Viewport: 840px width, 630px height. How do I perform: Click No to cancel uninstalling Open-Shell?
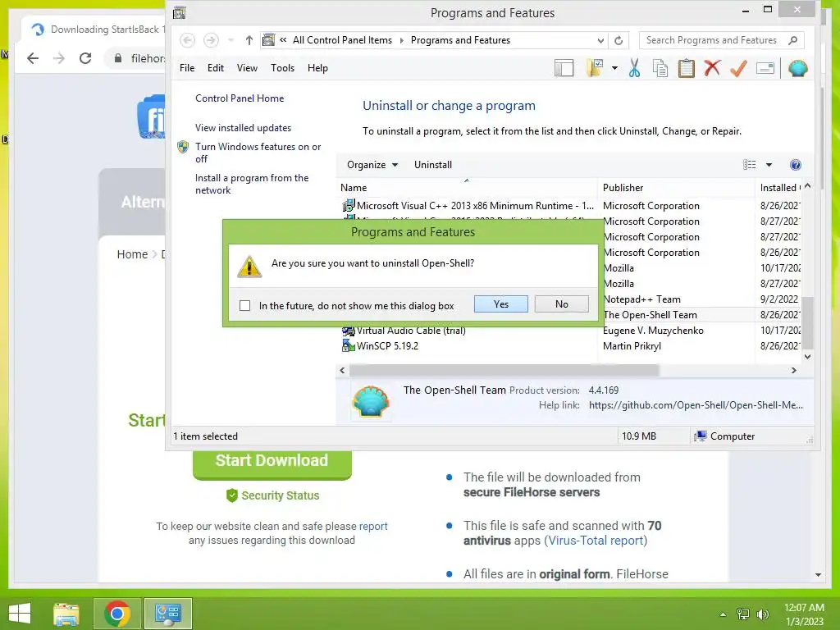[561, 304]
